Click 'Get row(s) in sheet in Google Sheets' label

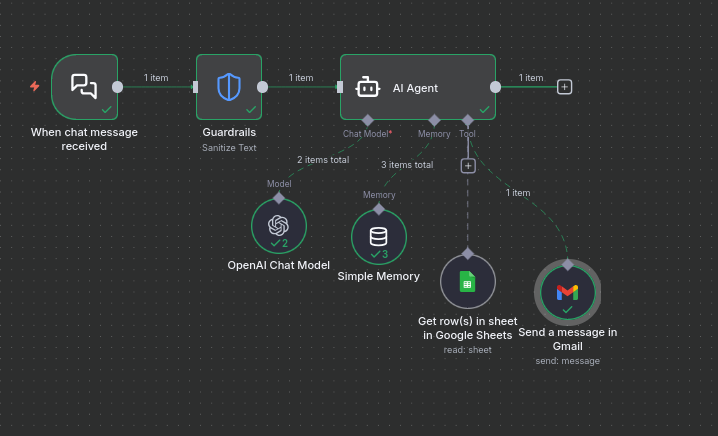coord(468,328)
